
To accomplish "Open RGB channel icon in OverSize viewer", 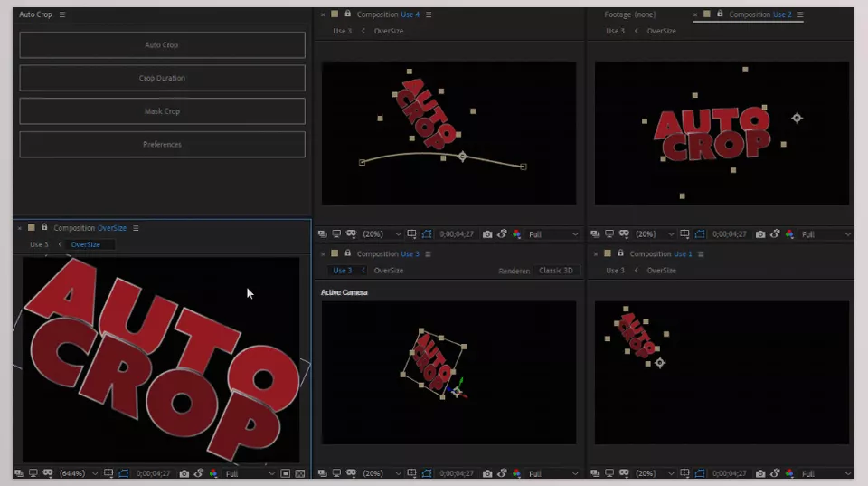I will 213,473.
